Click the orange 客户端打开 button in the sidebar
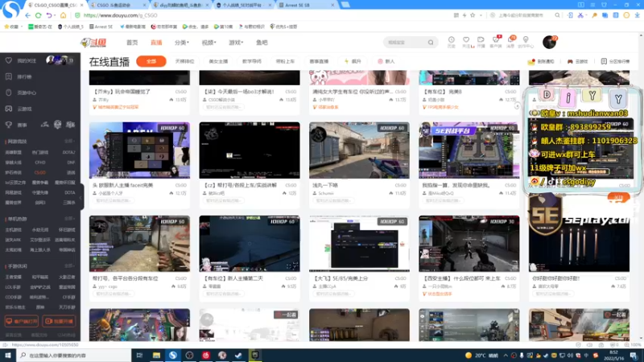The image size is (644, 362). [x=22, y=321]
